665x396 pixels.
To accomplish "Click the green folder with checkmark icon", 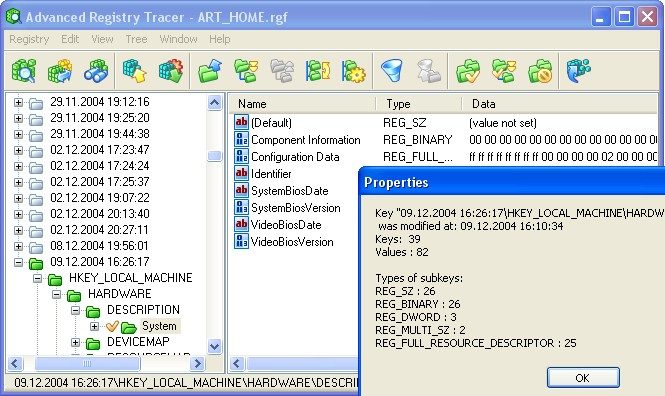I will coord(468,70).
